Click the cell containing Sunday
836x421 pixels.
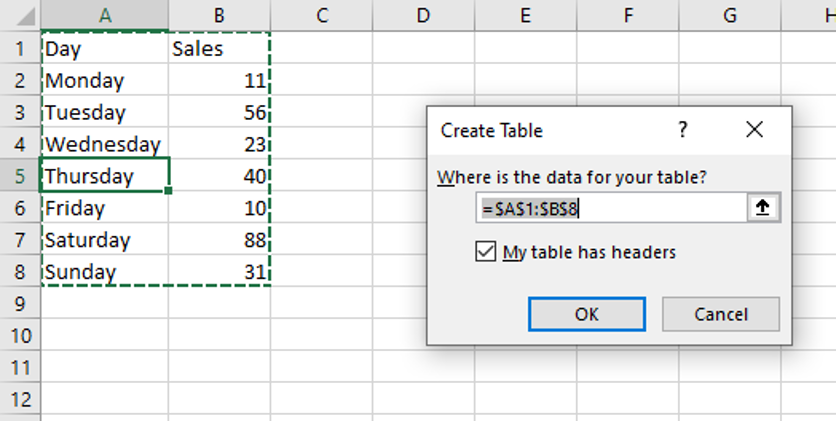coord(105,272)
